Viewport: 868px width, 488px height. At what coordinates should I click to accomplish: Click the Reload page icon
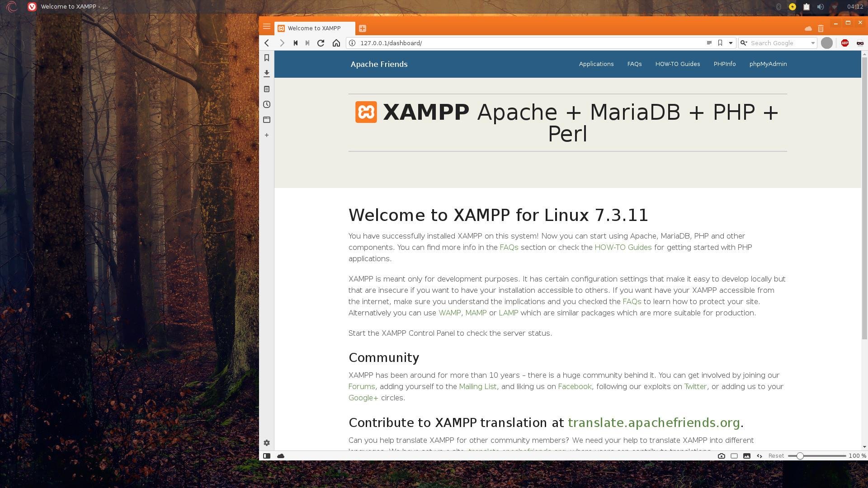[321, 43]
